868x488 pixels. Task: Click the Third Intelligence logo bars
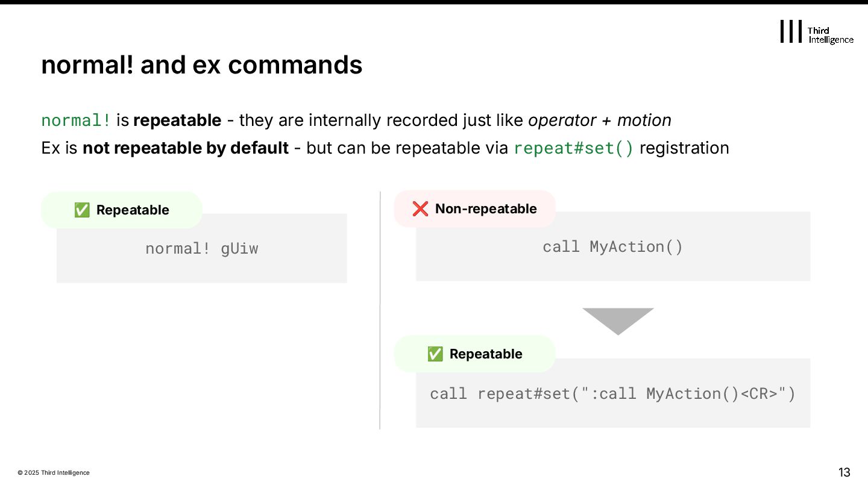tap(791, 31)
